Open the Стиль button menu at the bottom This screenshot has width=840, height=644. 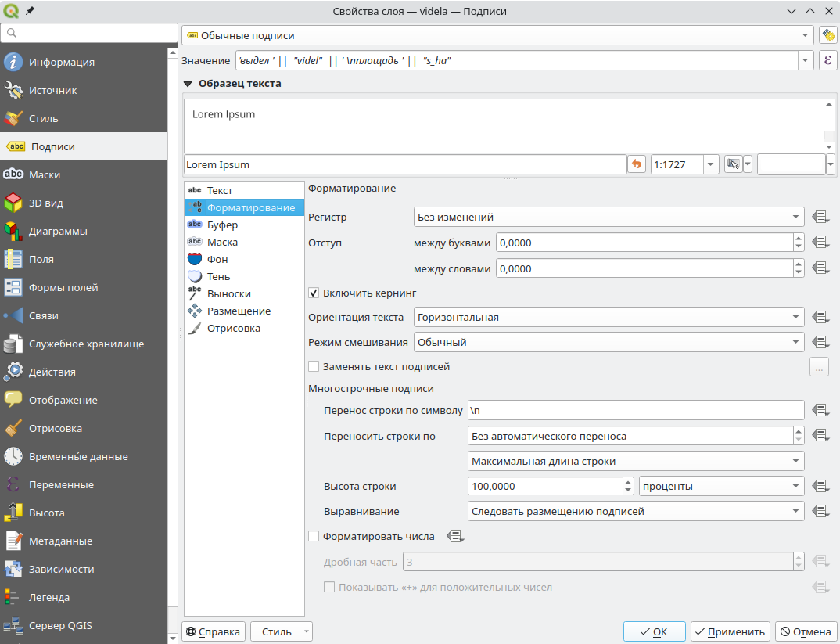(x=282, y=631)
